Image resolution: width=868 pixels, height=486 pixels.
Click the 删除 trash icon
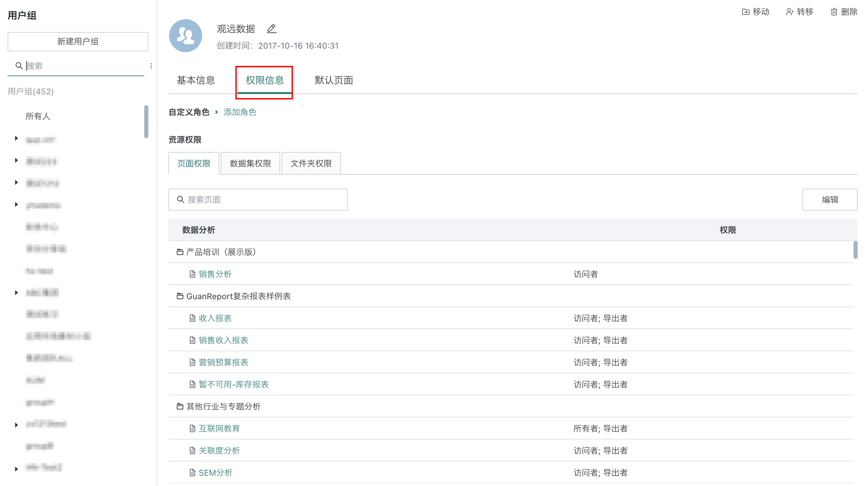834,12
